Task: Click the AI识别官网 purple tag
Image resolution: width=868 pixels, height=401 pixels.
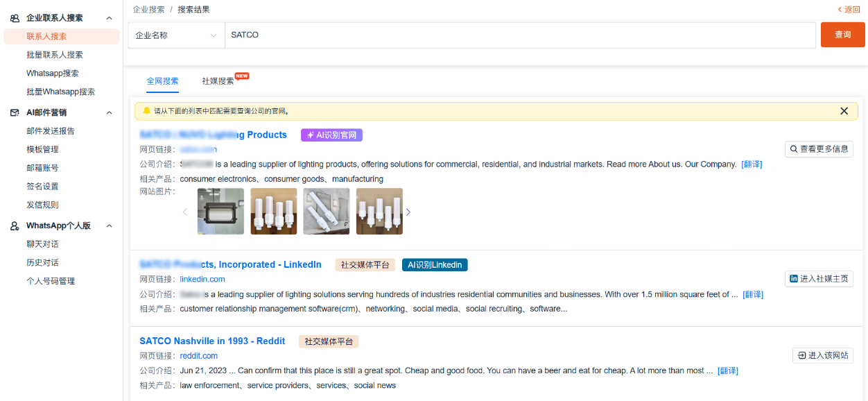Action: pyautogui.click(x=331, y=135)
